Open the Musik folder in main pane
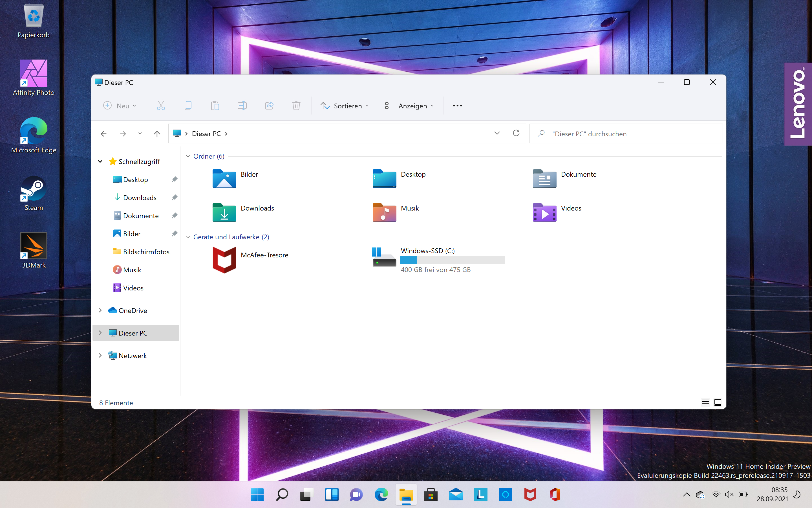812x508 pixels. [396, 212]
